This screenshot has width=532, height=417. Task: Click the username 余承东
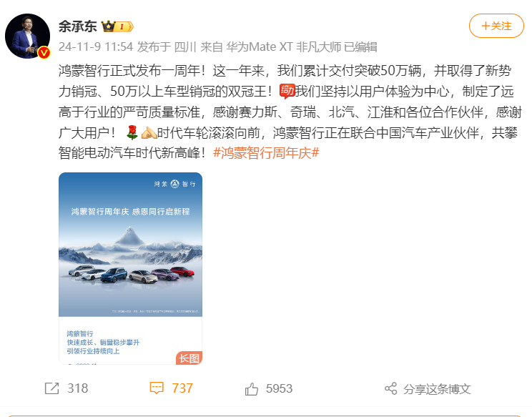click(x=78, y=26)
